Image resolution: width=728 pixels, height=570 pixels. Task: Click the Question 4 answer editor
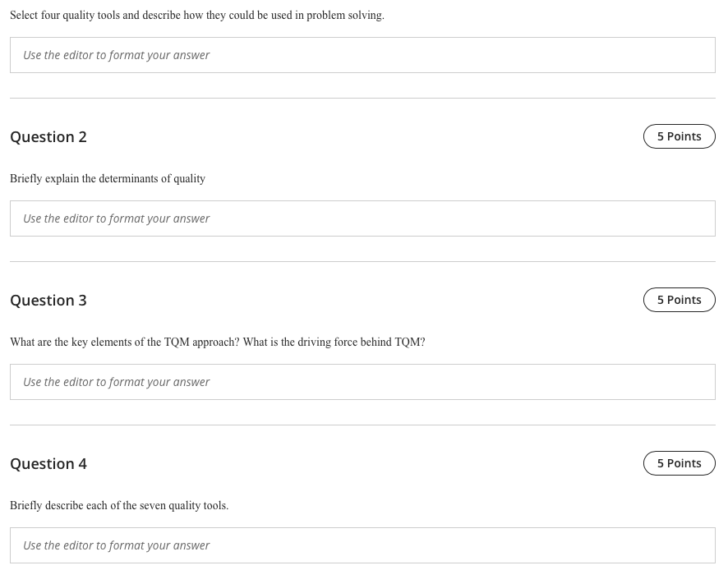tap(362, 545)
